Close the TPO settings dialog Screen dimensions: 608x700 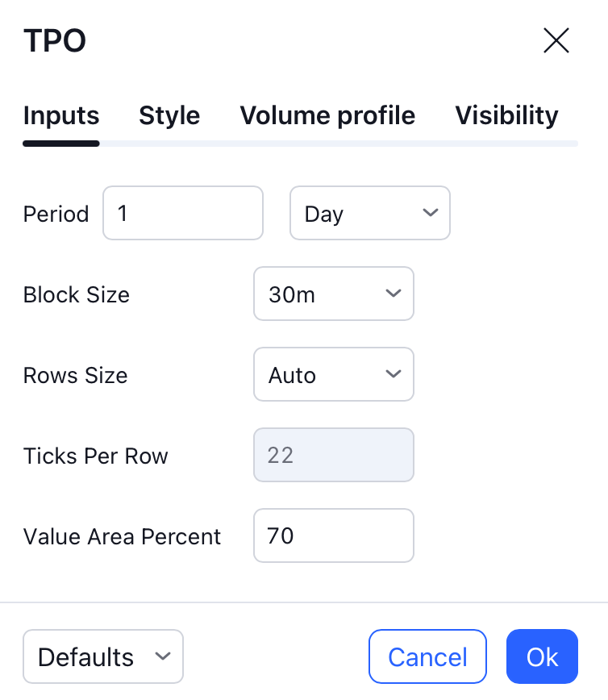(556, 40)
